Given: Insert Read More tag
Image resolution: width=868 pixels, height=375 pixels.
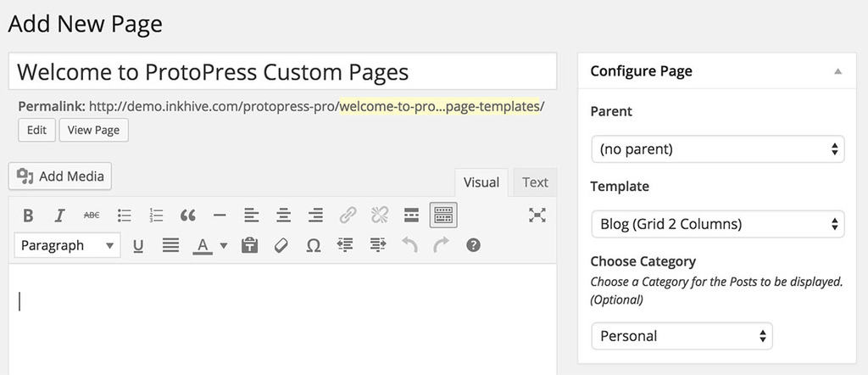Looking at the screenshot, I should coord(411,215).
